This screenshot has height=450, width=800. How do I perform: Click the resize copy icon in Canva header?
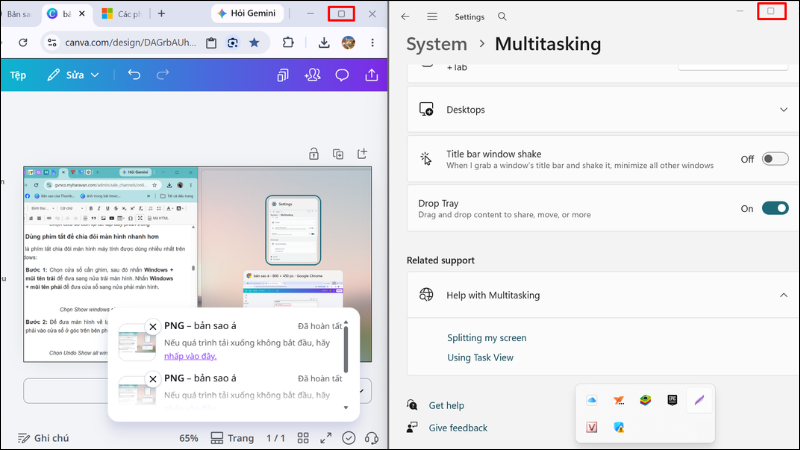coord(283,75)
